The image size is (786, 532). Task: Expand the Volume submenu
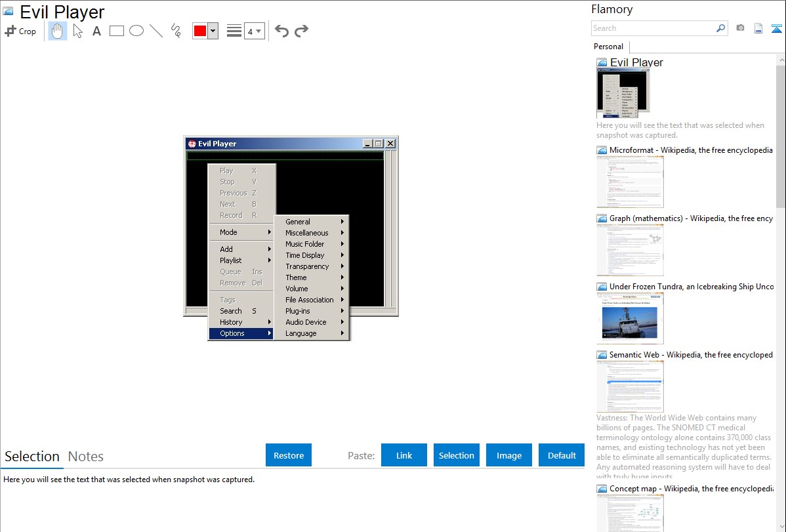(x=312, y=289)
